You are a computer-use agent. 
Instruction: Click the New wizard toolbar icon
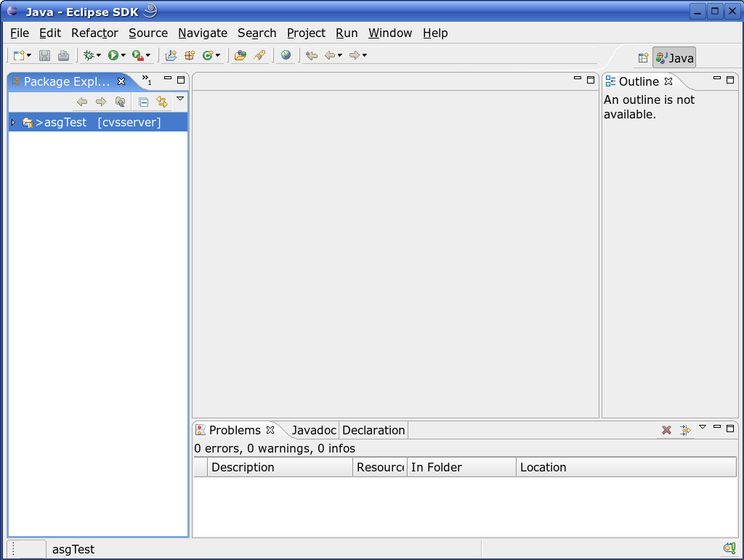pyautogui.click(x=18, y=55)
